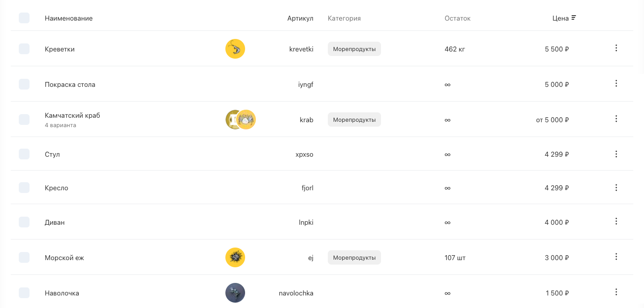Open more options for Камчатский краб
Image resolution: width=644 pixels, height=308 pixels.
616,119
